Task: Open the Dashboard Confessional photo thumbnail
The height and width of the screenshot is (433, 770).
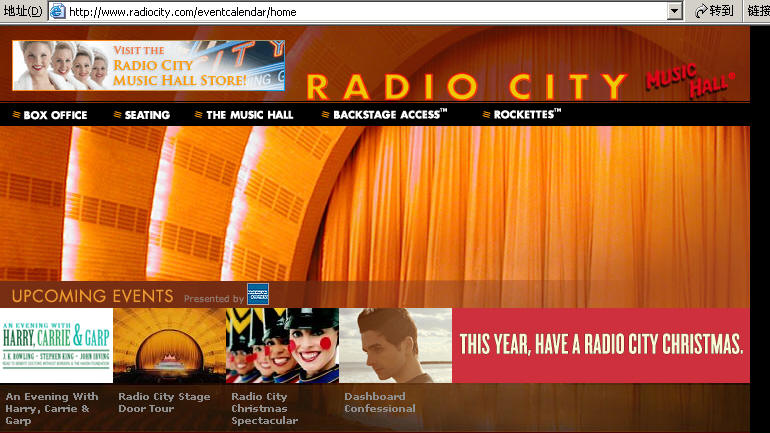Action: (x=395, y=346)
